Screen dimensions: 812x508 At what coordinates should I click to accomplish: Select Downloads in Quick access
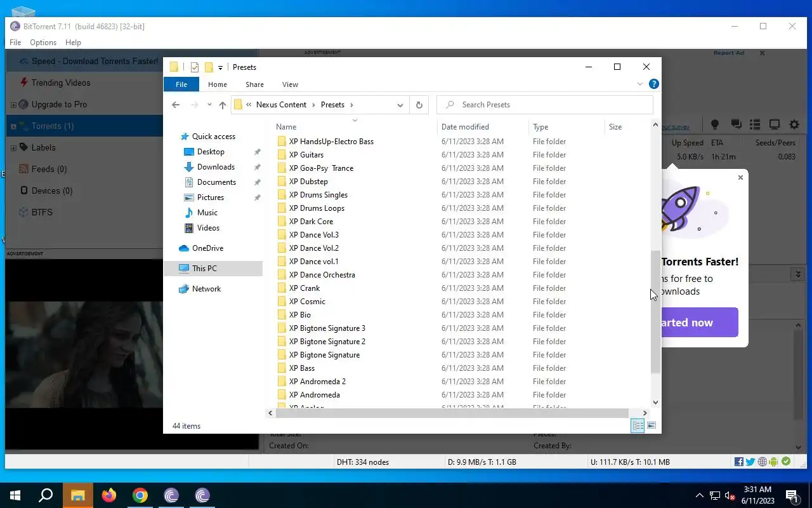tap(216, 167)
